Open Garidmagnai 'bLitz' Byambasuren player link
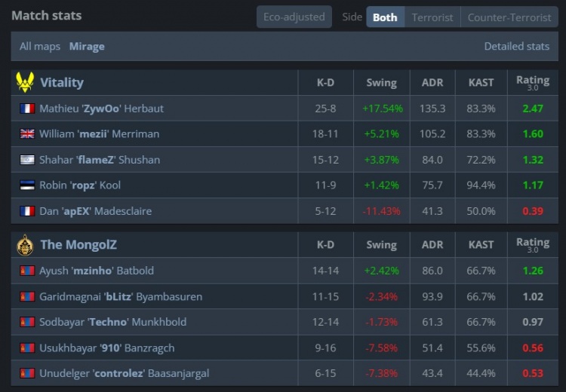Viewport: 566px width, 392px height. coord(121,296)
